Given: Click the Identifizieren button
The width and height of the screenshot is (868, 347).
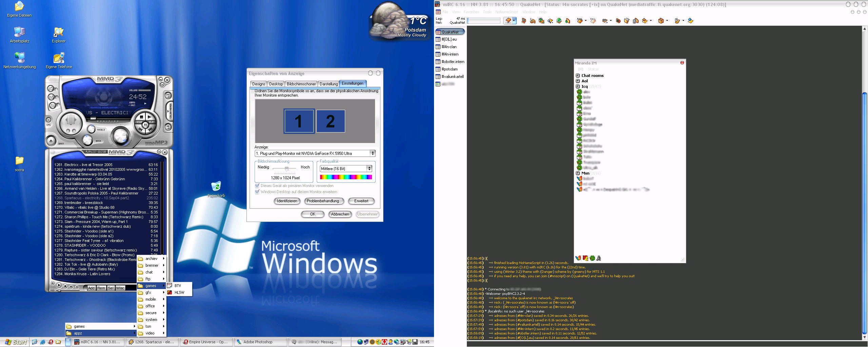Looking at the screenshot, I should (x=287, y=201).
